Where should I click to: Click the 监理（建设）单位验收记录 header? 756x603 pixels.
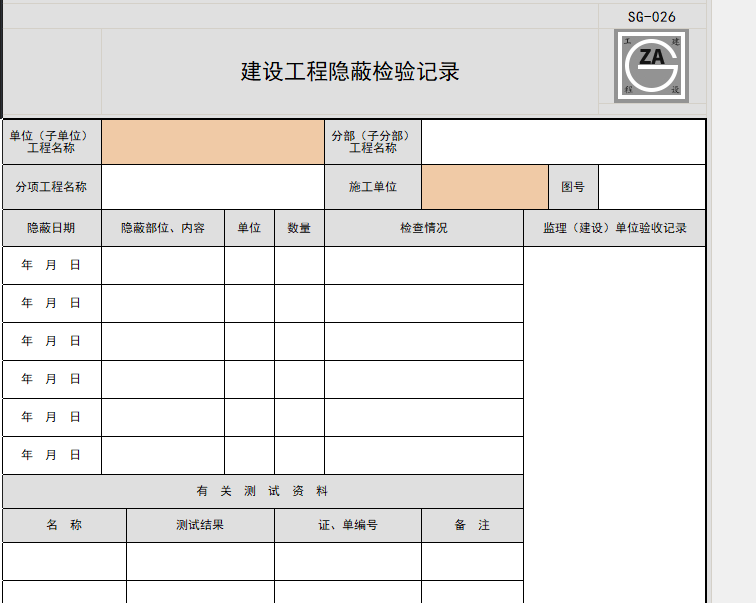[x=614, y=228]
